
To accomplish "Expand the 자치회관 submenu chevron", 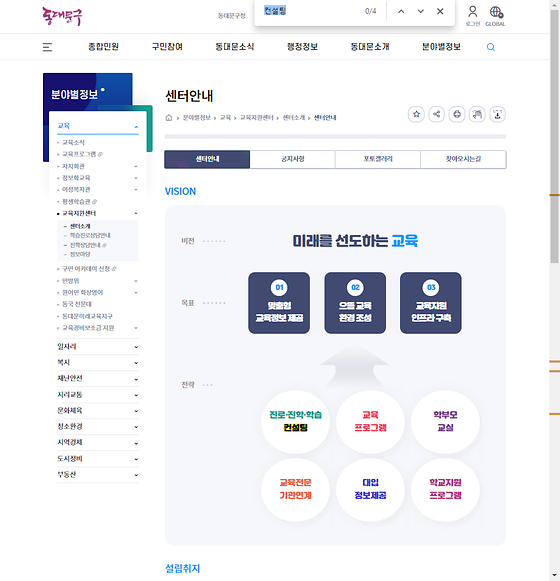I will [136, 166].
